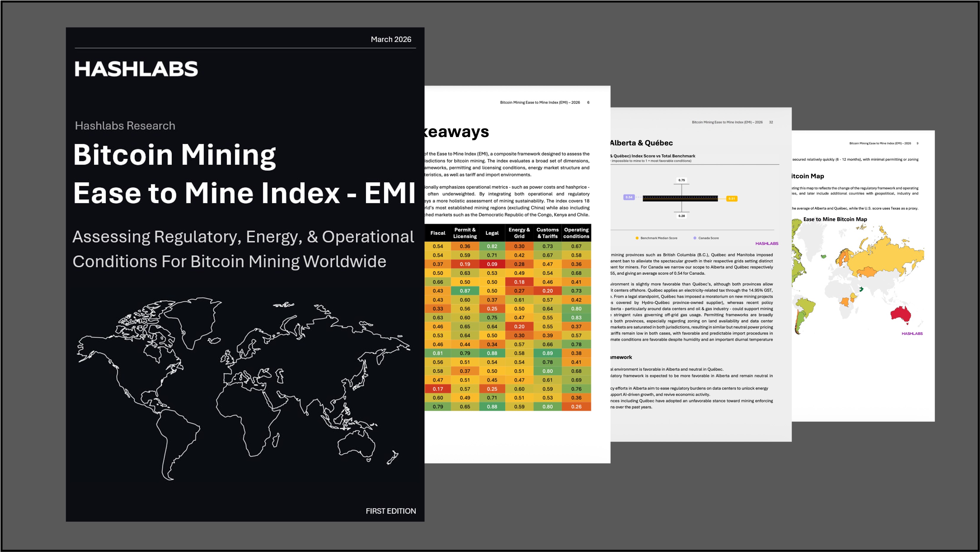The image size is (980, 552).
Task: Click the Alberta & Québec page heading
Action: 641,143
